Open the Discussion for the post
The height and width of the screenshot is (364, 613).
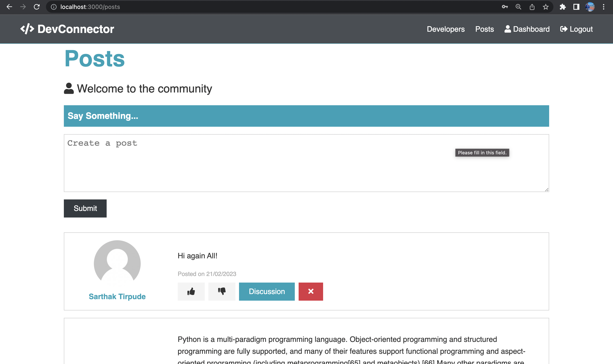tap(267, 291)
